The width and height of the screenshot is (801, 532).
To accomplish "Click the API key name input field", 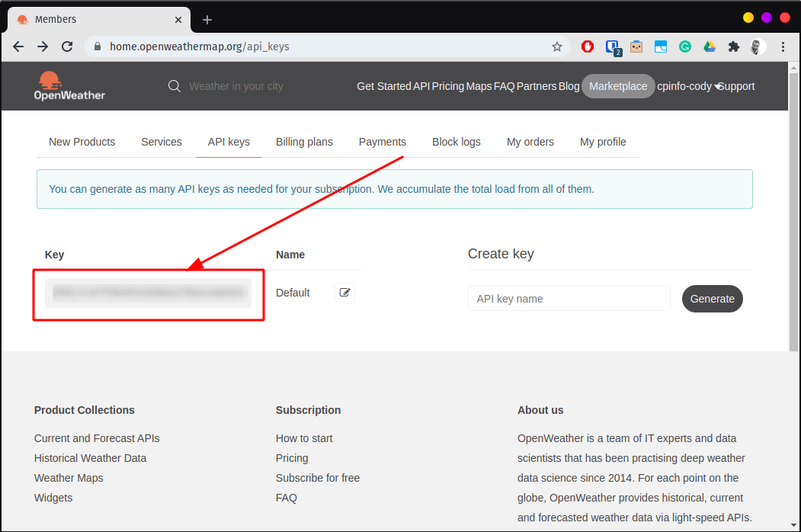I will pos(569,298).
